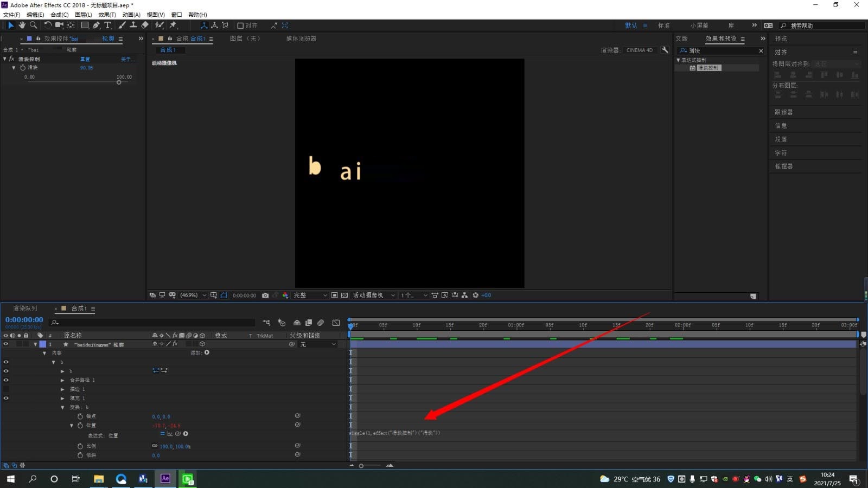Open the 效果(T) menu
The image size is (868, 488).
[107, 15]
